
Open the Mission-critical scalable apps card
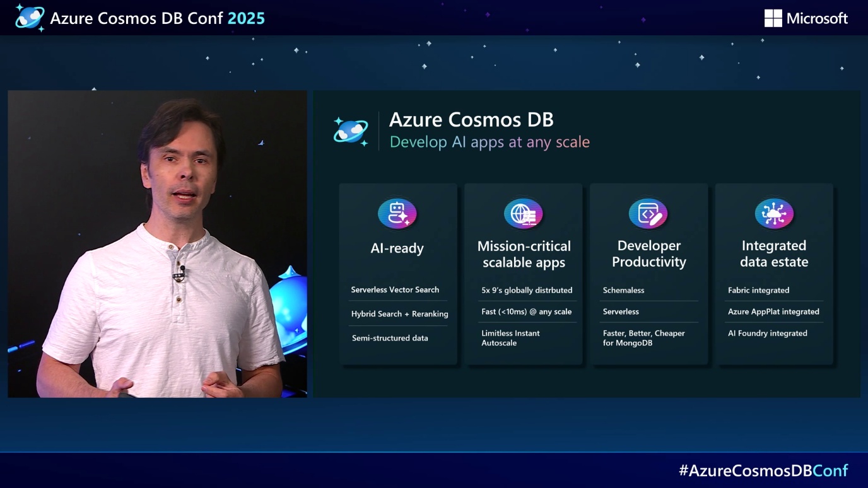coord(523,274)
